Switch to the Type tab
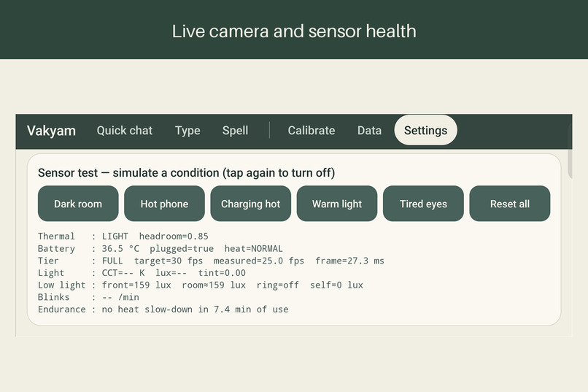 click(x=187, y=130)
